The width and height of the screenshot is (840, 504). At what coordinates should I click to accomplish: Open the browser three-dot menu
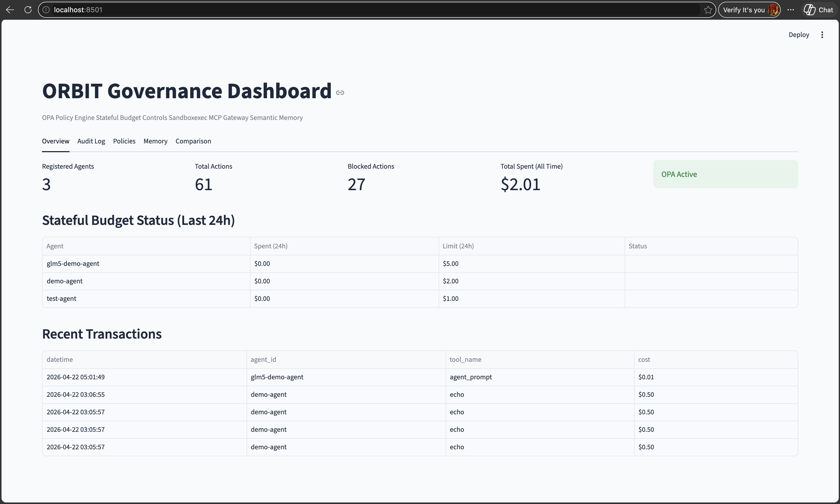pos(791,10)
